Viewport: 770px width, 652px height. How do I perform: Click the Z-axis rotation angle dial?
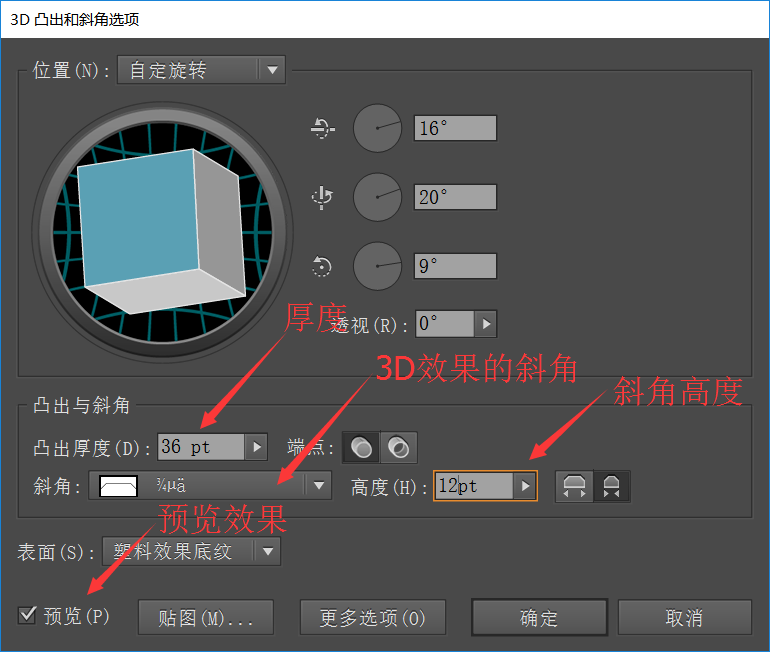[377, 266]
